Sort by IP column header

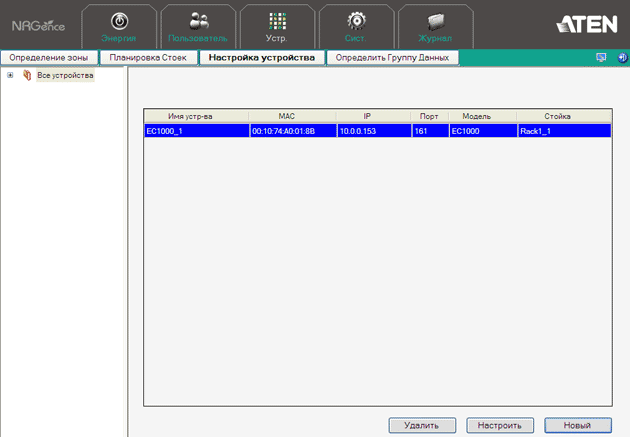[x=374, y=116]
